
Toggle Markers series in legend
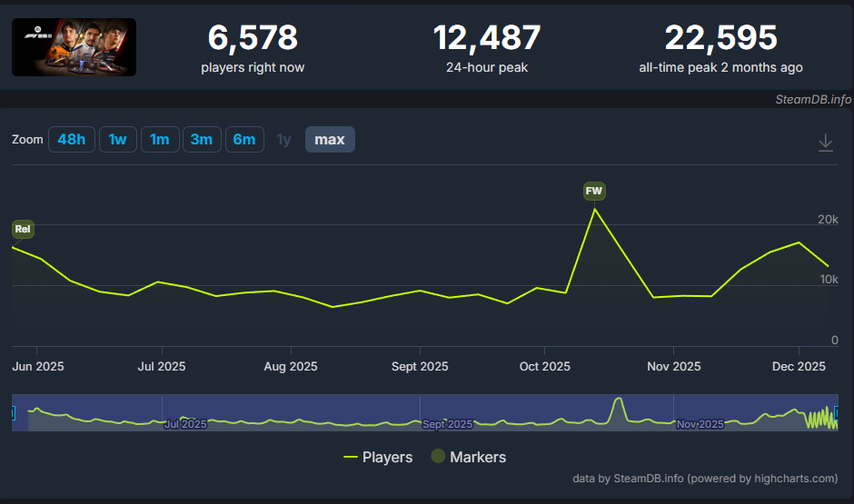point(468,457)
